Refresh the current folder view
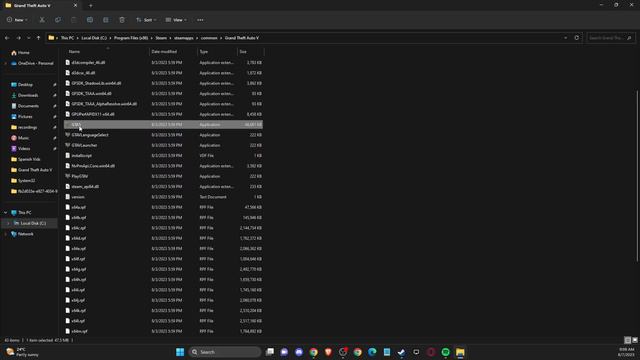Viewport: 640px width, 360px height. pos(576,38)
